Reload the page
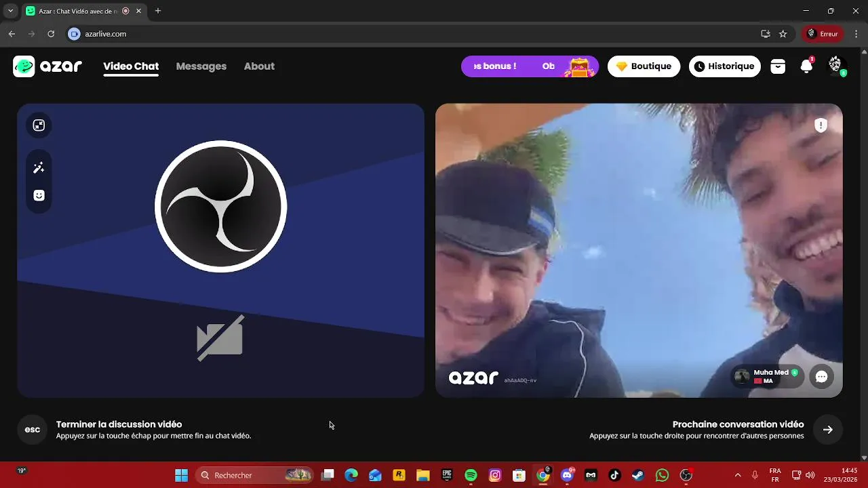 [x=51, y=34]
